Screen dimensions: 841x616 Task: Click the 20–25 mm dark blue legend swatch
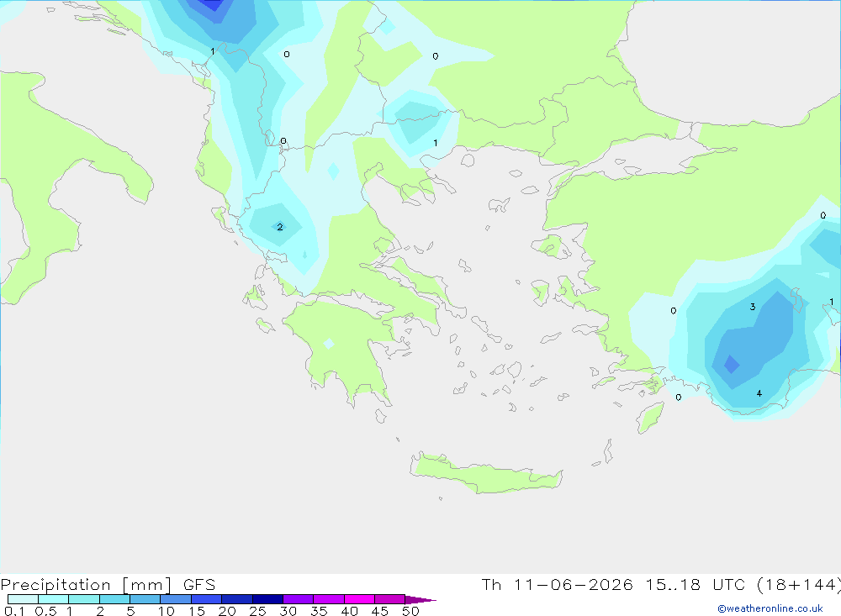(x=237, y=599)
